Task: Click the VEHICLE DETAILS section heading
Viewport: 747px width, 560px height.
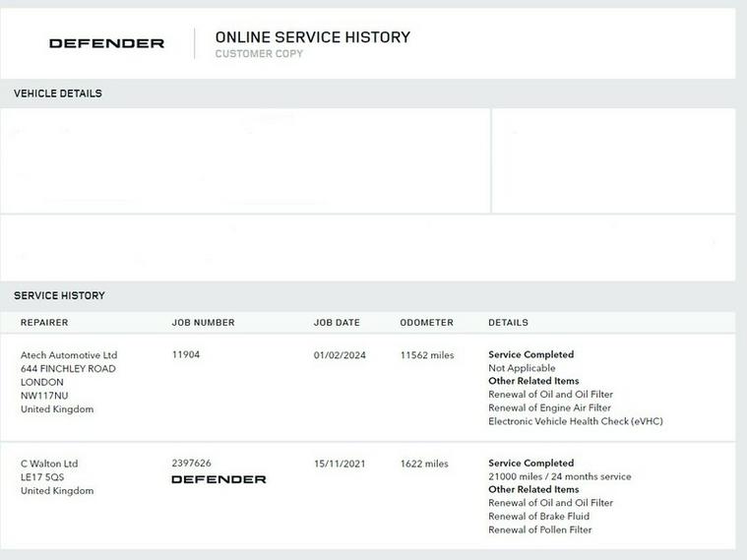Action: (58, 93)
